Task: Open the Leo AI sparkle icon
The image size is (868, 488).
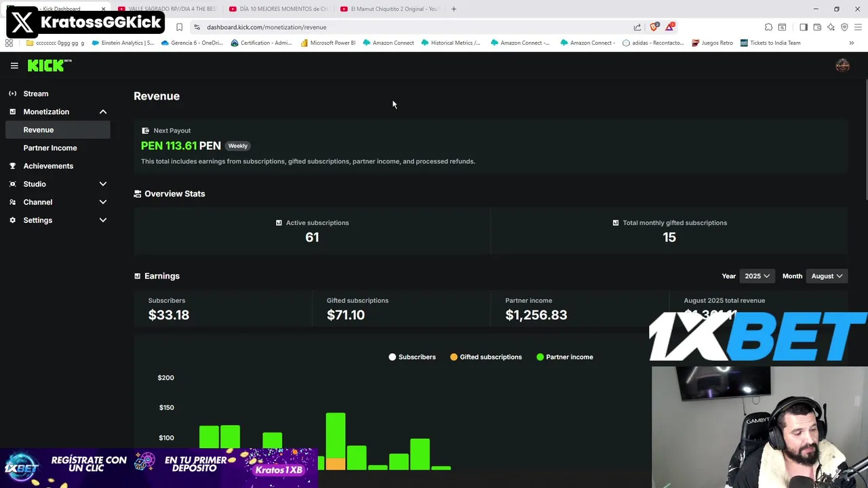Action: pos(831,27)
